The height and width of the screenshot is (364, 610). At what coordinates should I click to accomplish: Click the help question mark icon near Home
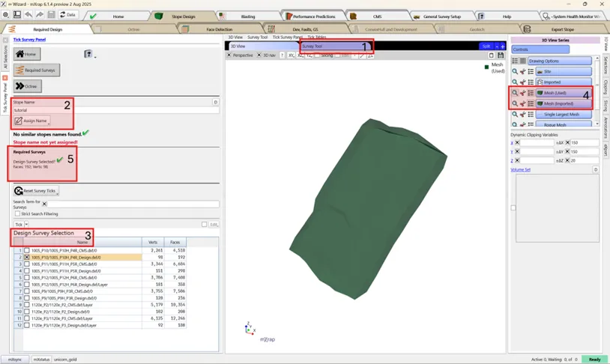[x=89, y=54]
